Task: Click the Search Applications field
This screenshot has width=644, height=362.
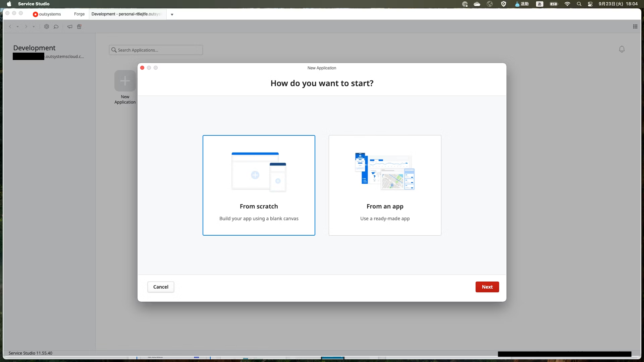Action: click(x=156, y=50)
